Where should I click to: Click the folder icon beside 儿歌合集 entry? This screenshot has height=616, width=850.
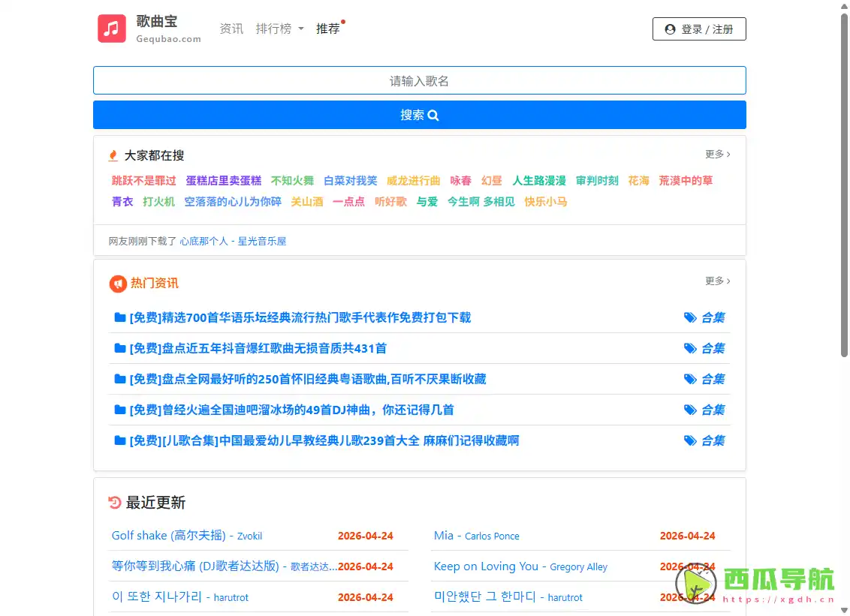tap(120, 440)
